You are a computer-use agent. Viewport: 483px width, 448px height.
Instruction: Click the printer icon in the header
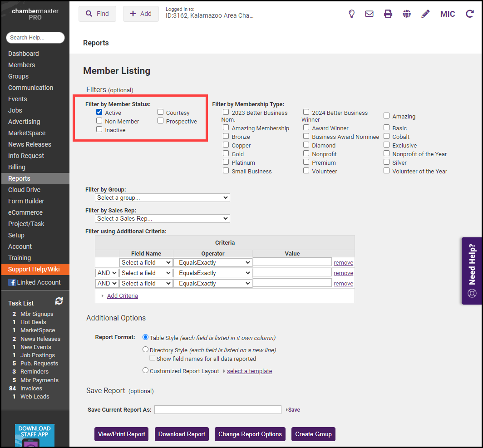coord(388,14)
